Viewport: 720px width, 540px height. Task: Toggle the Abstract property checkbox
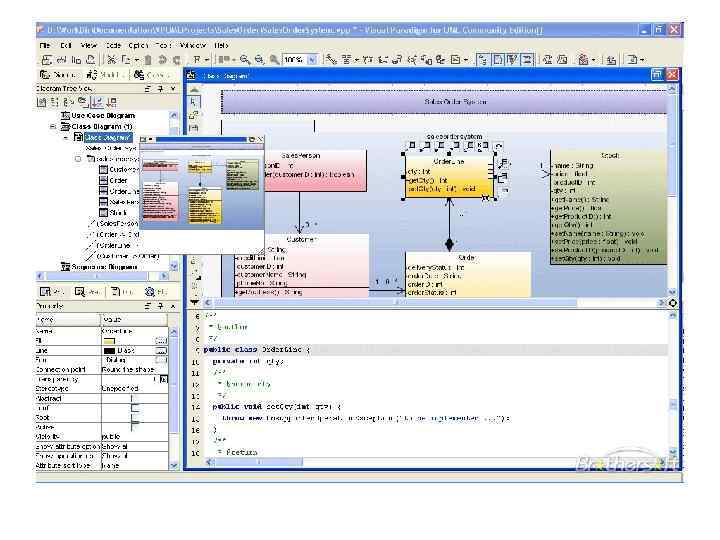pos(135,399)
